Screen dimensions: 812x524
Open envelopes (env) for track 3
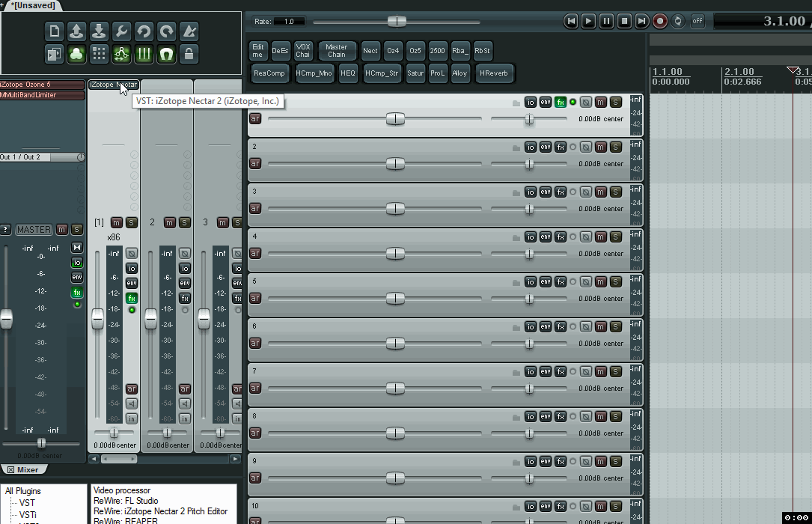click(546, 192)
